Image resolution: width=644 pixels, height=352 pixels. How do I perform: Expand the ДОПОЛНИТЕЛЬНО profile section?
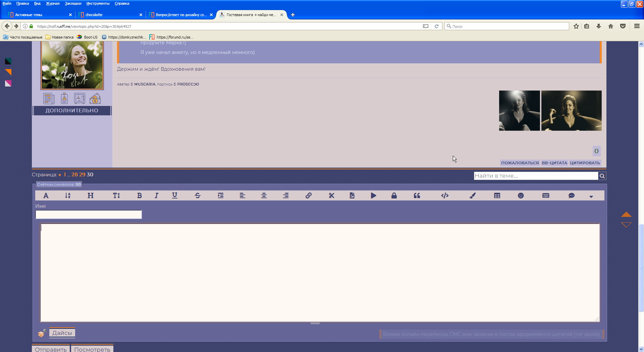tap(72, 111)
